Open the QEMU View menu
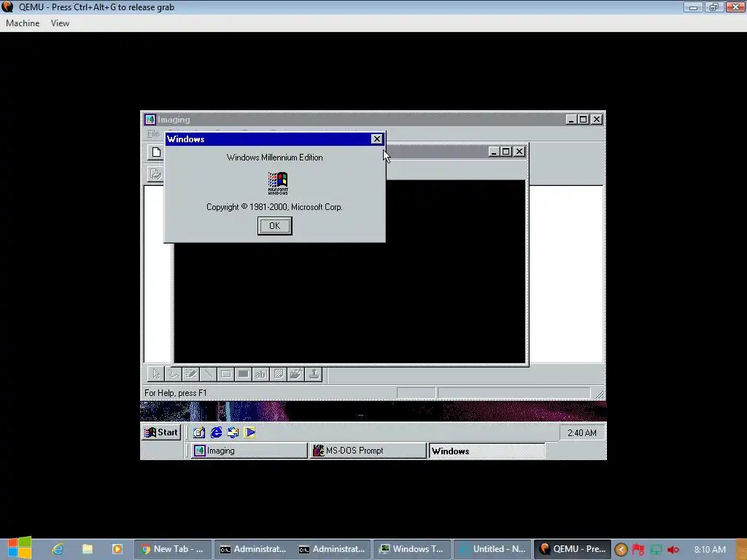 coord(60,23)
